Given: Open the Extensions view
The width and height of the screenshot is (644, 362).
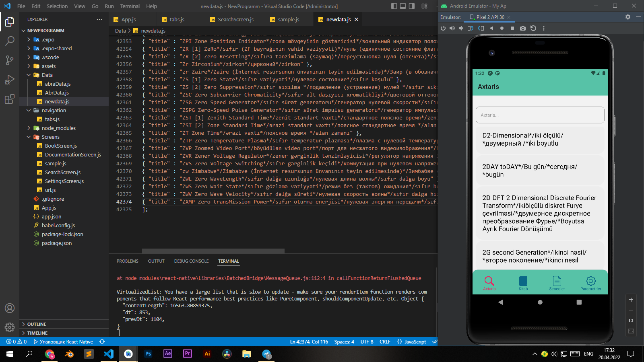Looking at the screenshot, I should (x=10, y=99).
